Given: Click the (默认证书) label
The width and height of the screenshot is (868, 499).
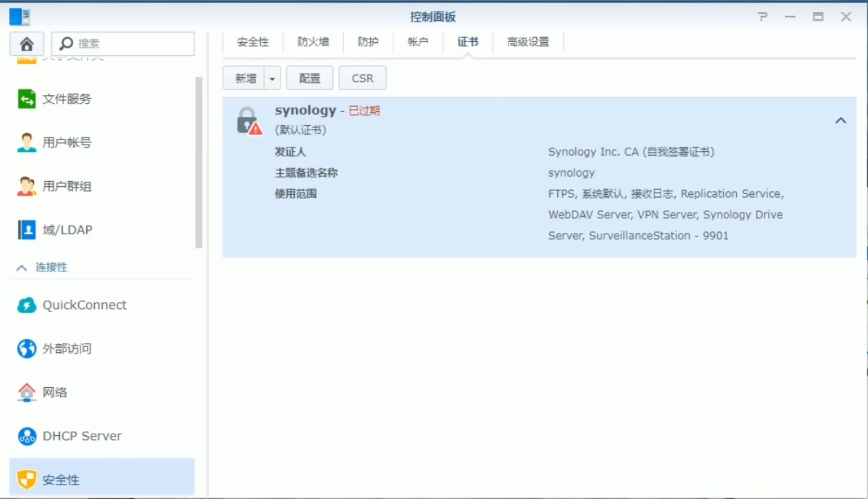Looking at the screenshot, I should pyautogui.click(x=301, y=130).
